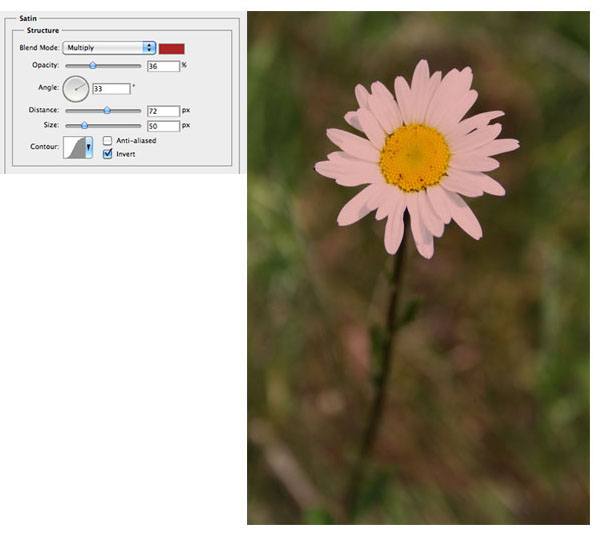Click the Size slider track right end
600x536 pixels.
tap(139, 126)
